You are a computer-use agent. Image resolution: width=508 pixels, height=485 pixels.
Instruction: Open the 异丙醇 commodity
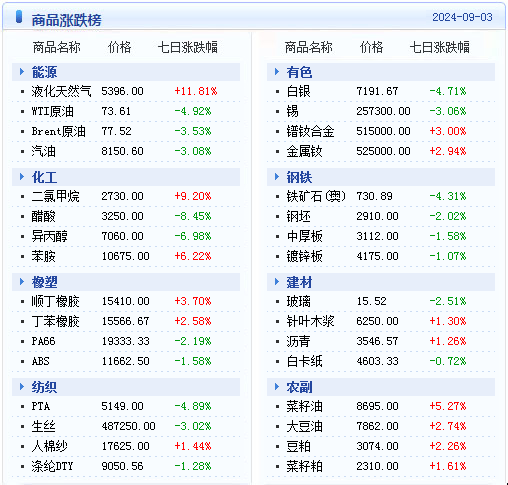50,236
